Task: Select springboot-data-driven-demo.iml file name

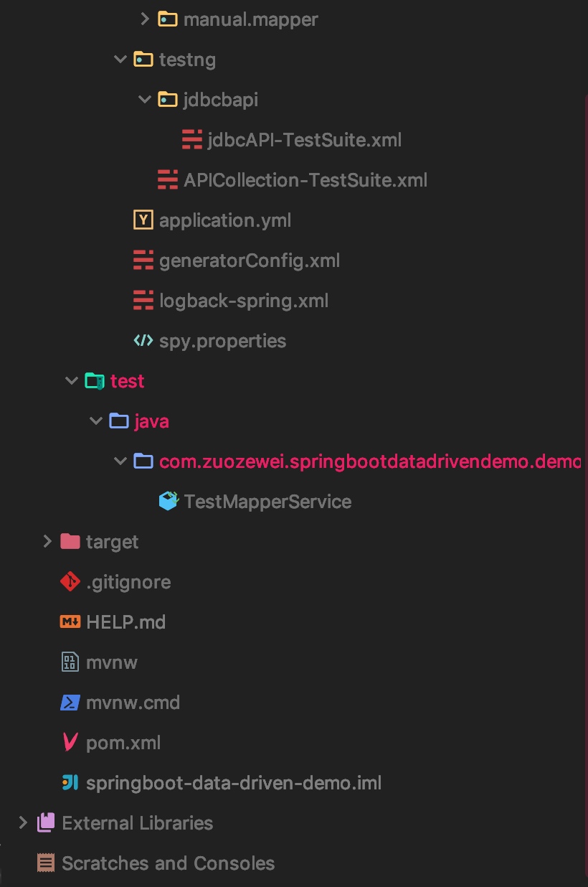Action: point(234,783)
